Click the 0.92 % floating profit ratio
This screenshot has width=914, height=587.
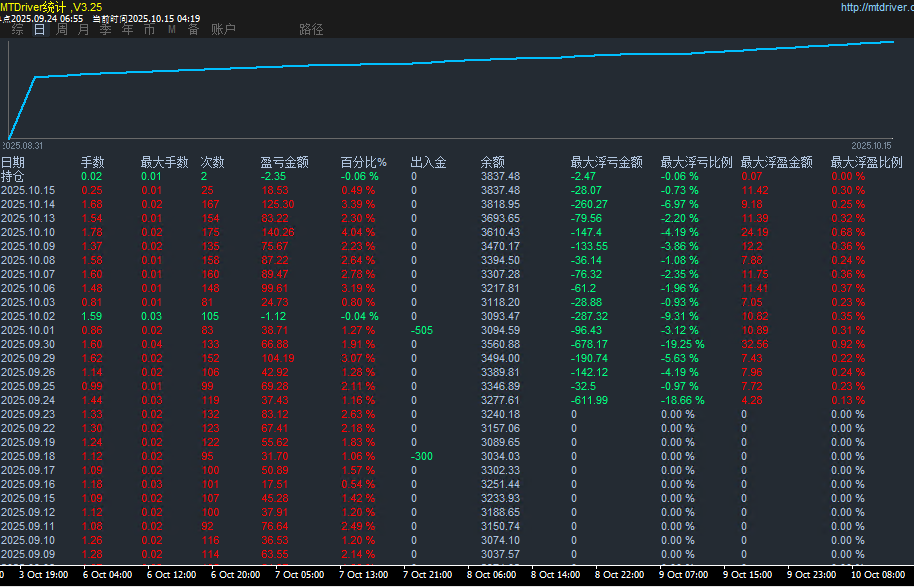[x=848, y=344]
